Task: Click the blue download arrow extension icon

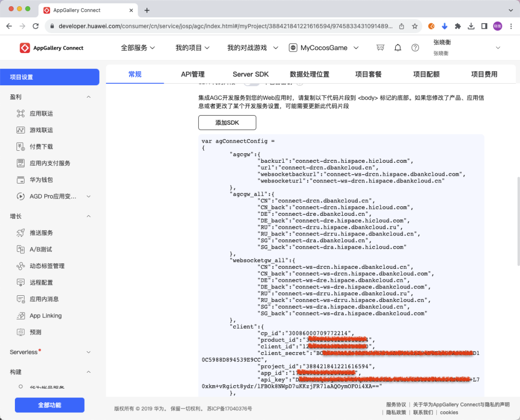Action: pyautogui.click(x=444, y=26)
